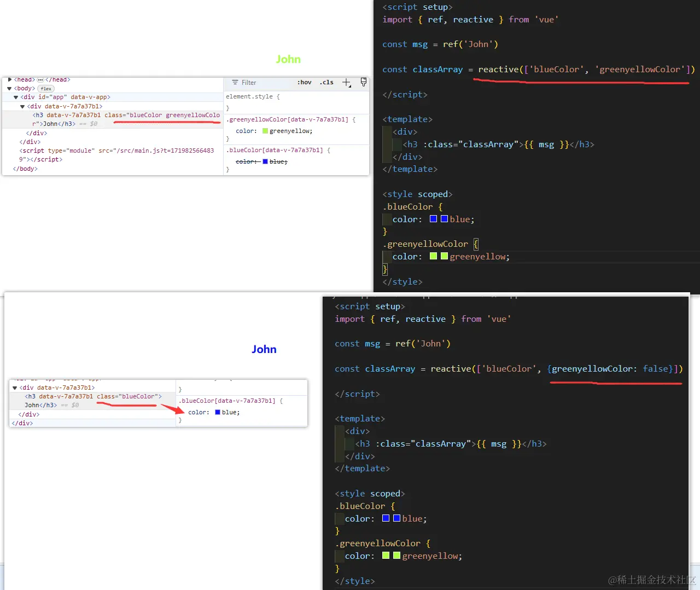Click '.greenyellowColor {' selector line in top editor
Viewport: 700px width, 590px height.
[x=430, y=244]
